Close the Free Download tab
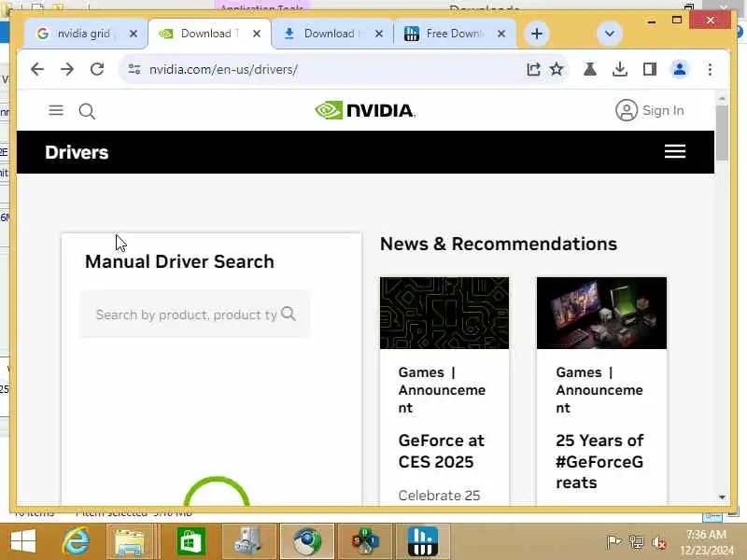Viewport: 747px width, 560px height. point(501,34)
